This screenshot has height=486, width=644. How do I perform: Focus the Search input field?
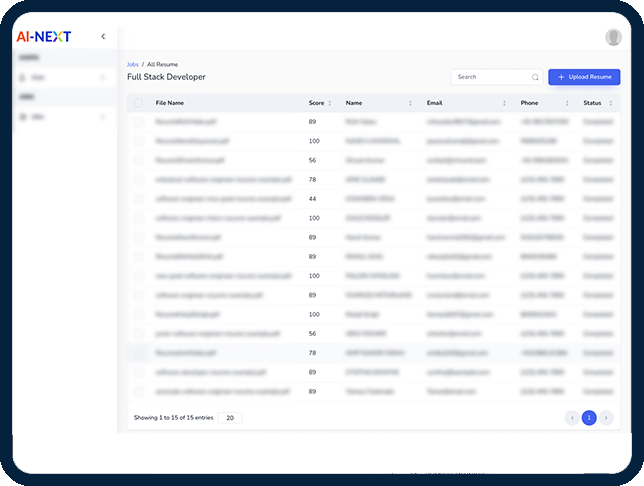point(497,77)
